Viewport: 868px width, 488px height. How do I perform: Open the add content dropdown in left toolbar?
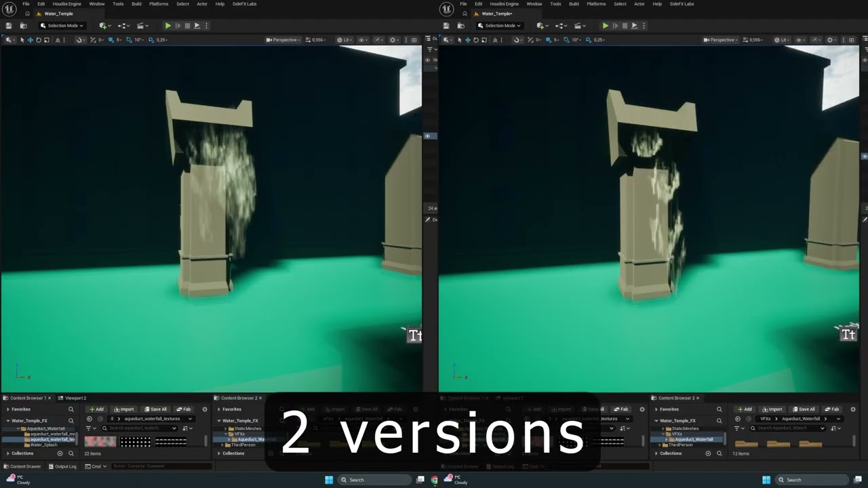click(x=104, y=26)
